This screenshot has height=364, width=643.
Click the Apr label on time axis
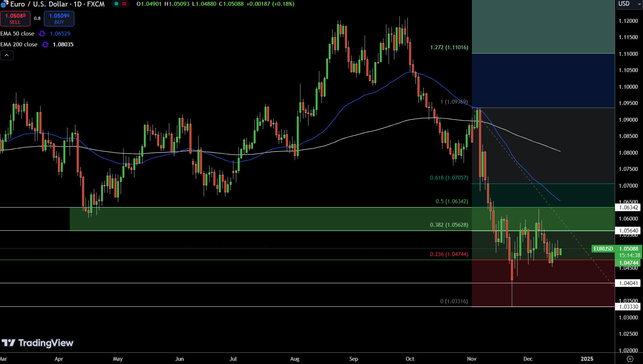(59, 359)
